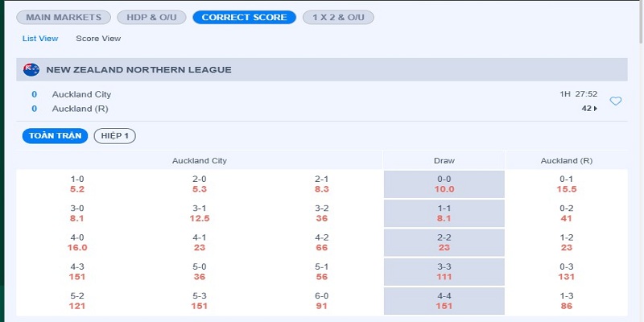644x322 pixels.
Task: Click the 1-1 draw odds 8.1
Action: click(x=444, y=213)
